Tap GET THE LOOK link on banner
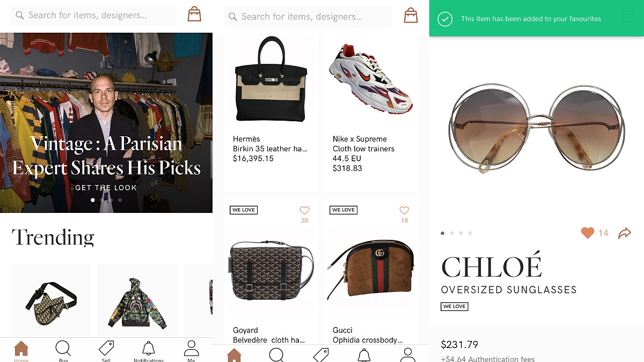This screenshot has height=362, width=644. click(x=106, y=188)
